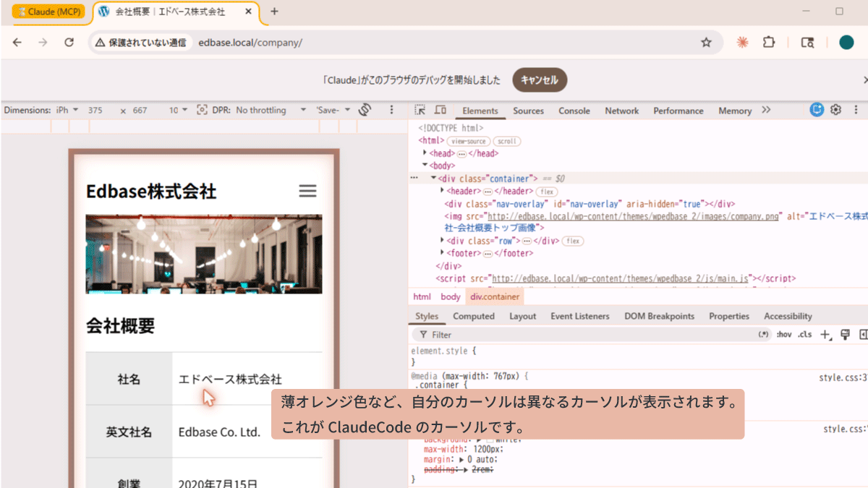The image size is (868, 488).
Task: Click the scroll badge next to html
Action: [x=506, y=141]
